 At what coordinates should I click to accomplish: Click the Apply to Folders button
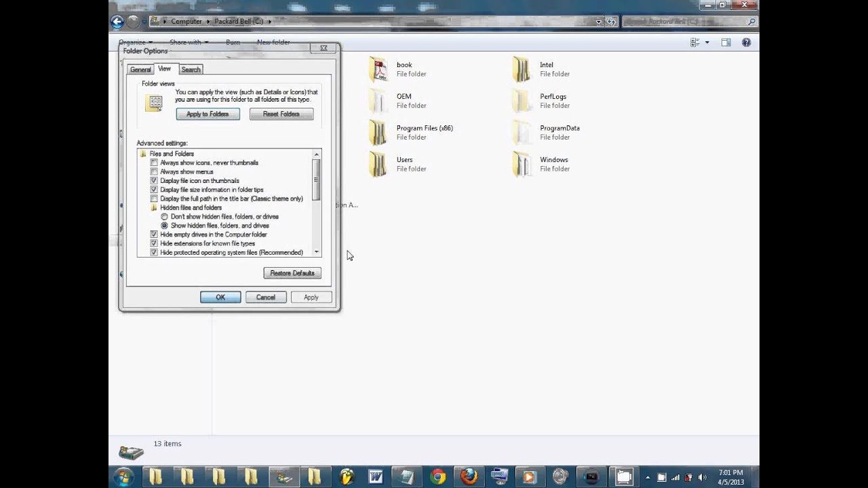point(208,114)
